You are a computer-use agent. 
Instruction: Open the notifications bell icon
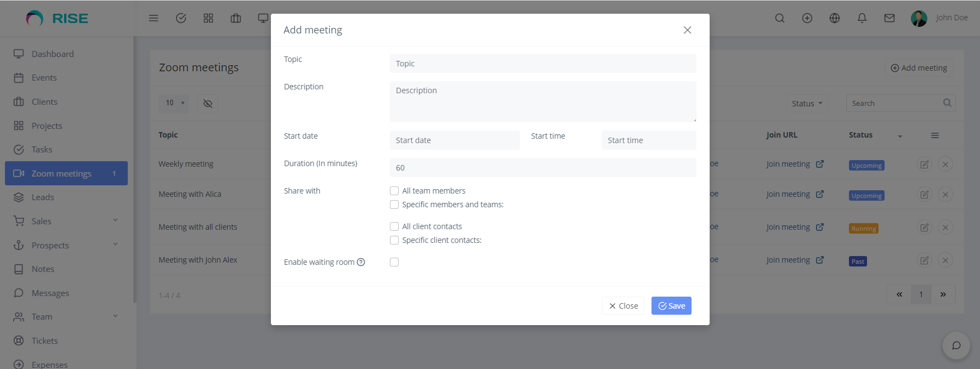(x=862, y=18)
